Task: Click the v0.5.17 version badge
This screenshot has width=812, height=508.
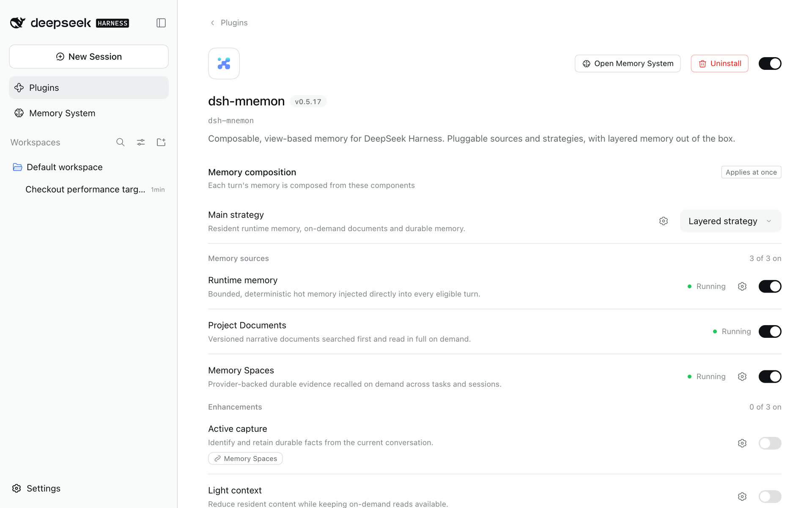Action: pyautogui.click(x=308, y=102)
